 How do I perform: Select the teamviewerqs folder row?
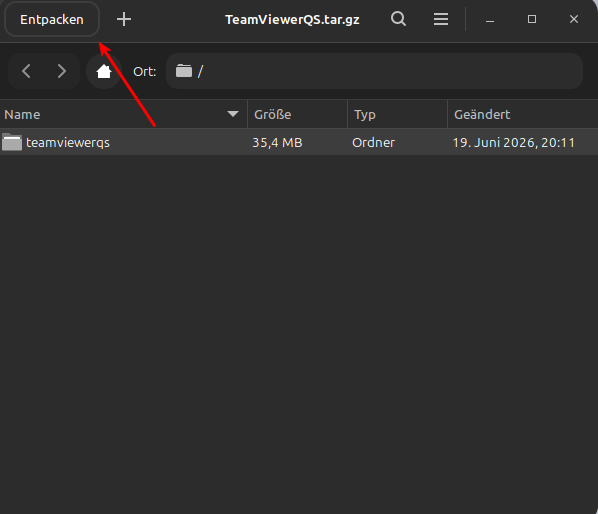(299, 142)
